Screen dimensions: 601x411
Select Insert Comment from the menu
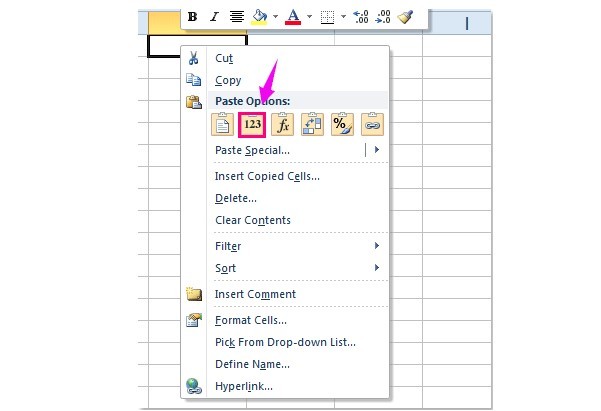point(255,294)
